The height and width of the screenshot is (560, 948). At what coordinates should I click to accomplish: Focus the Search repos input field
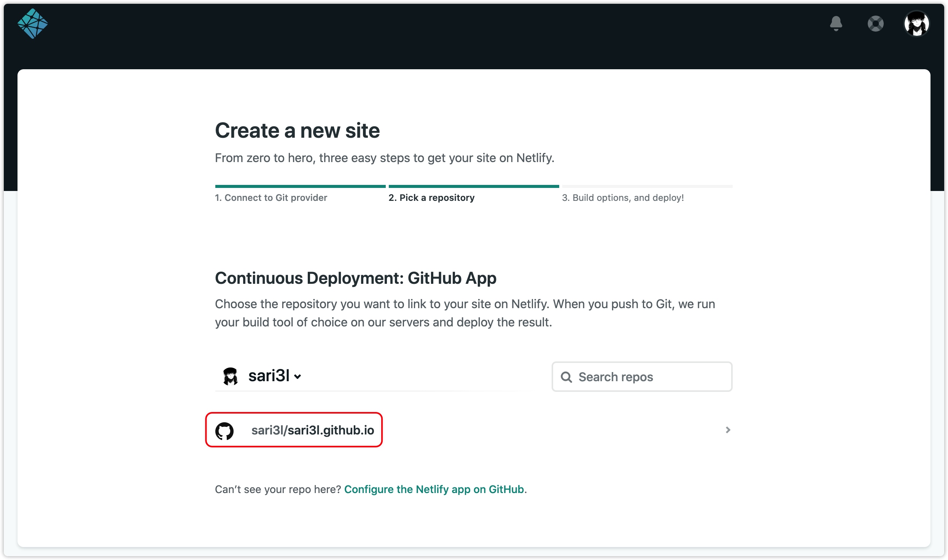642,377
